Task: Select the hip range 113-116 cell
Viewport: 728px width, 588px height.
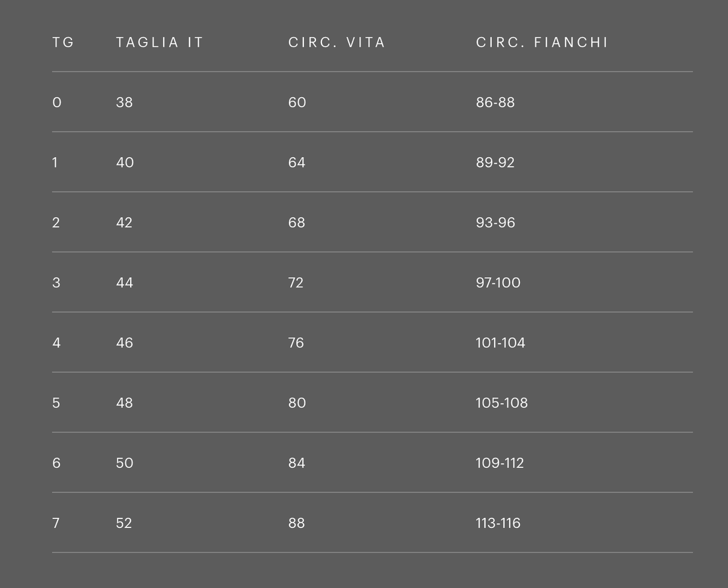Action: 498,523
